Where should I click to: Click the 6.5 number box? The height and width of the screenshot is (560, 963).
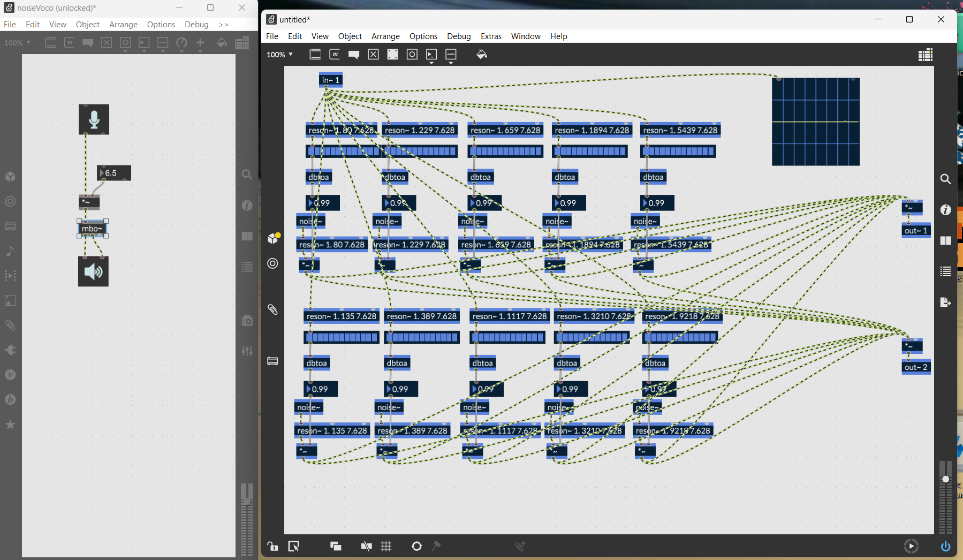point(114,173)
